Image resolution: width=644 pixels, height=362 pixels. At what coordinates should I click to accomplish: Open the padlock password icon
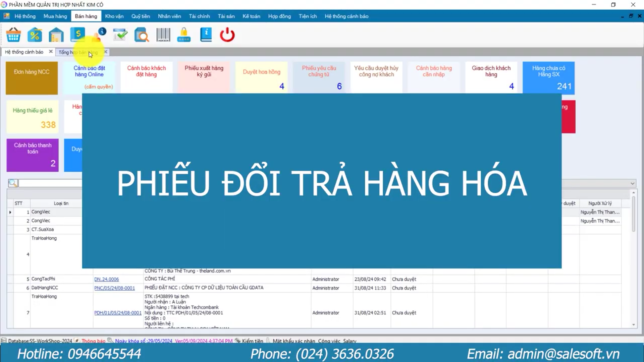(x=184, y=35)
